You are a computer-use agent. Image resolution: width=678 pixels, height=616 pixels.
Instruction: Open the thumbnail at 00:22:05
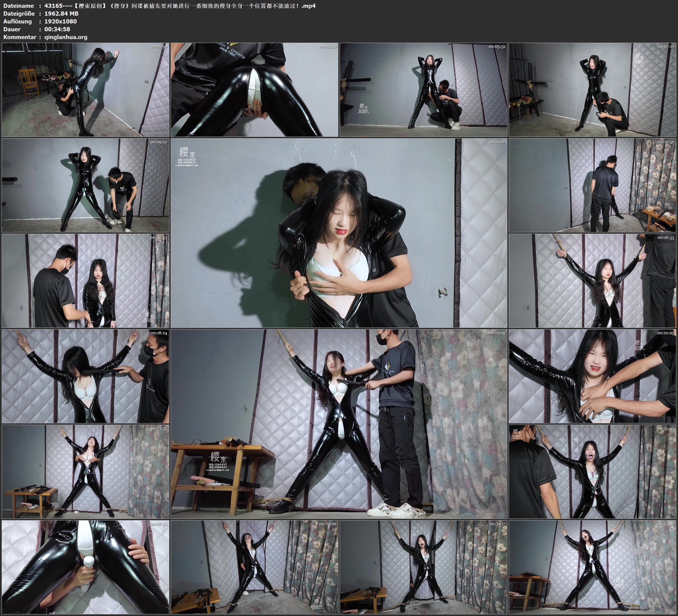(x=592, y=376)
